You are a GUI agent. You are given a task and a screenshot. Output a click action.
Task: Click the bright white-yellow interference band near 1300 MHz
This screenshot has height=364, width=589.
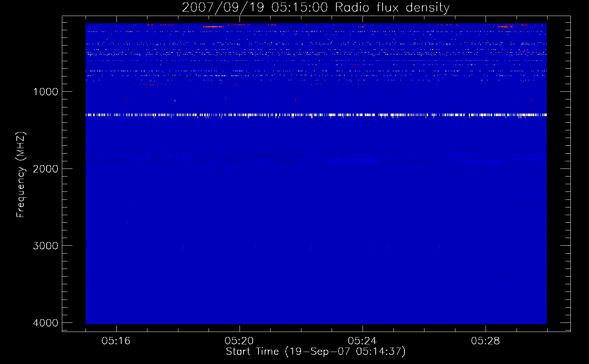tap(316, 115)
